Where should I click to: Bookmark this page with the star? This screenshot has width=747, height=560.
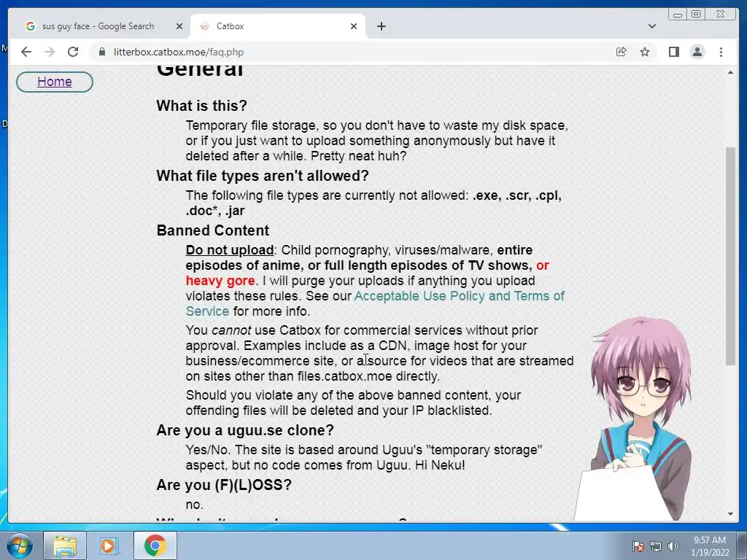pyautogui.click(x=645, y=52)
